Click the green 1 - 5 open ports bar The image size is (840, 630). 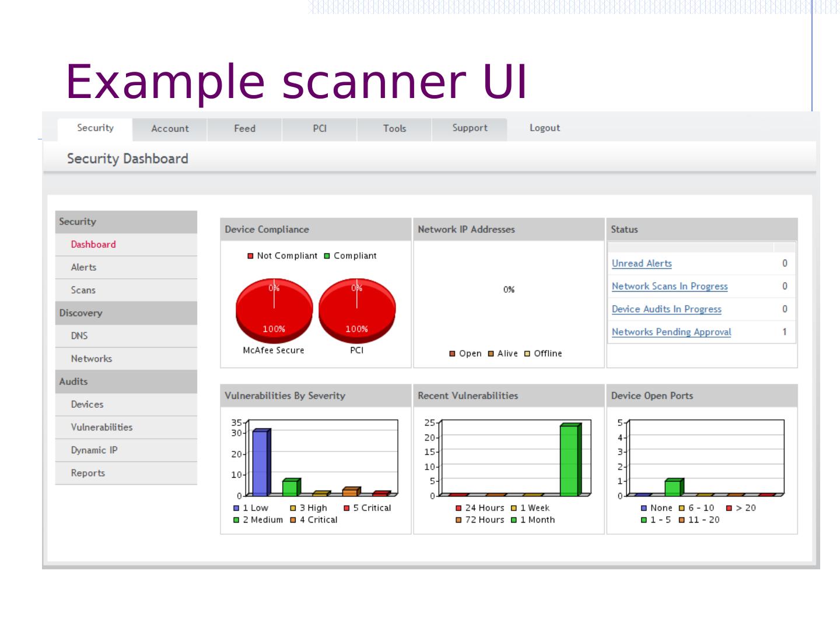(x=673, y=488)
